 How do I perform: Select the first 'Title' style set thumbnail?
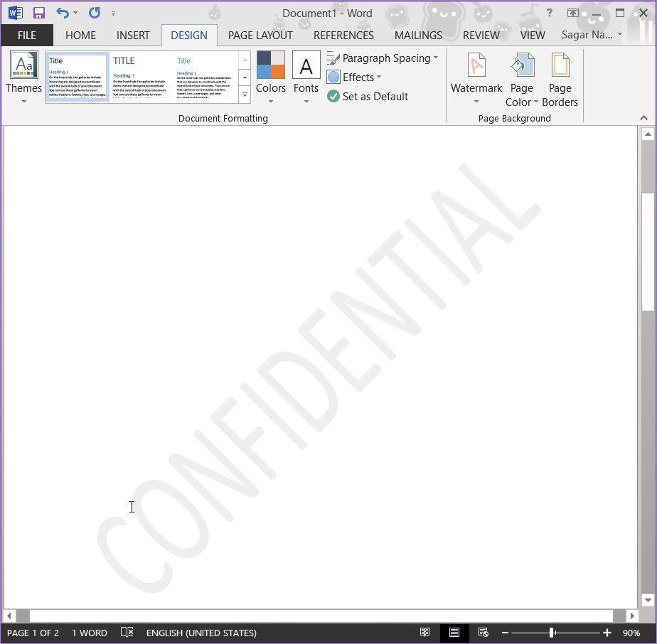(x=77, y=77)
